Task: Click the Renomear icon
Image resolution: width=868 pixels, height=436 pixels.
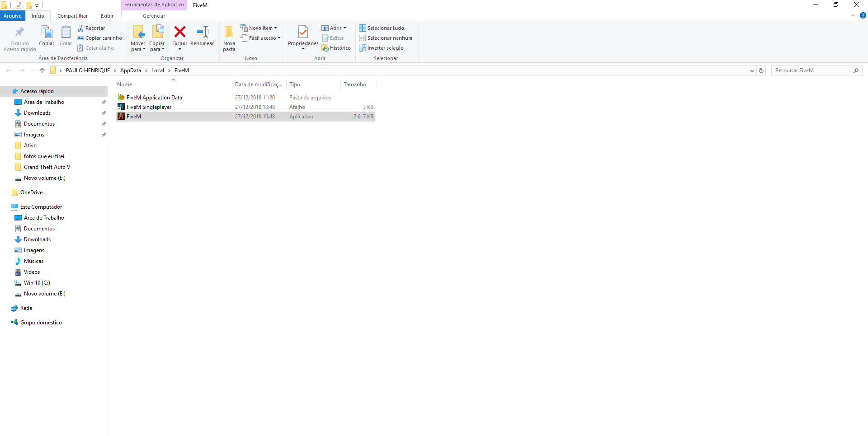Action: point(202,32)
